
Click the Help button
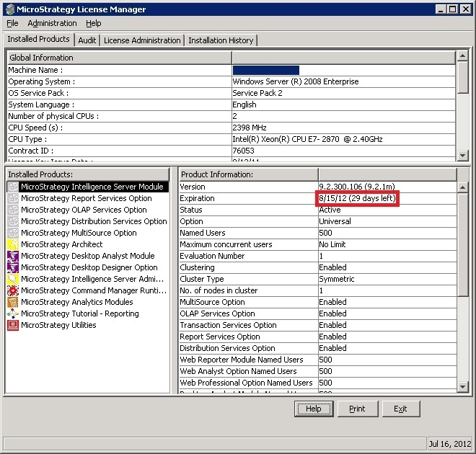[x=314, y=409]
